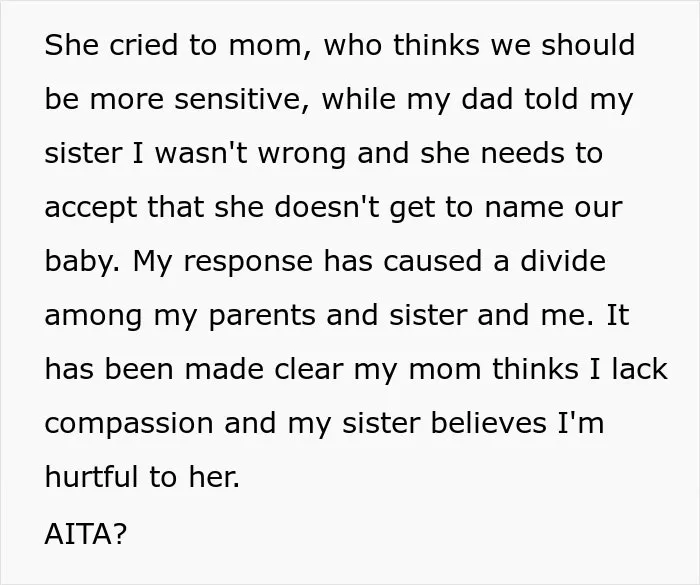Click the phrase 'who thinks we should'
Image resolution: width=700 pixels, height=585 pixels.
(x=479, y=45)
